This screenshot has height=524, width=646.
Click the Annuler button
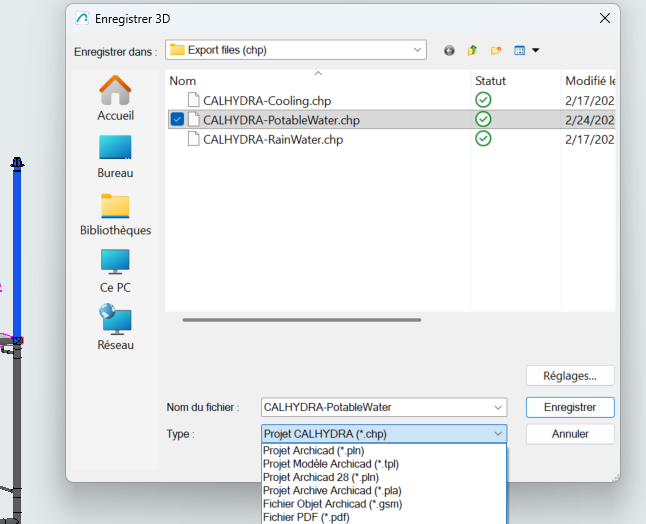570,434
